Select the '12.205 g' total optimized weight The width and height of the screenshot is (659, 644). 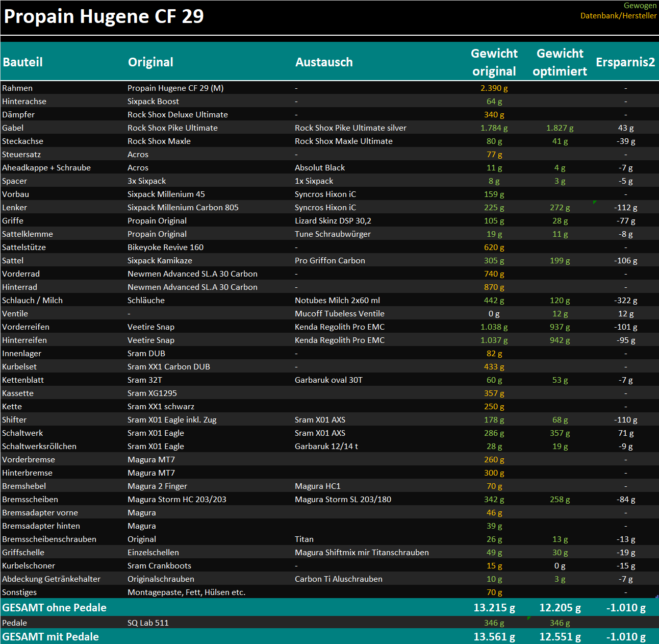coord(560,608)
